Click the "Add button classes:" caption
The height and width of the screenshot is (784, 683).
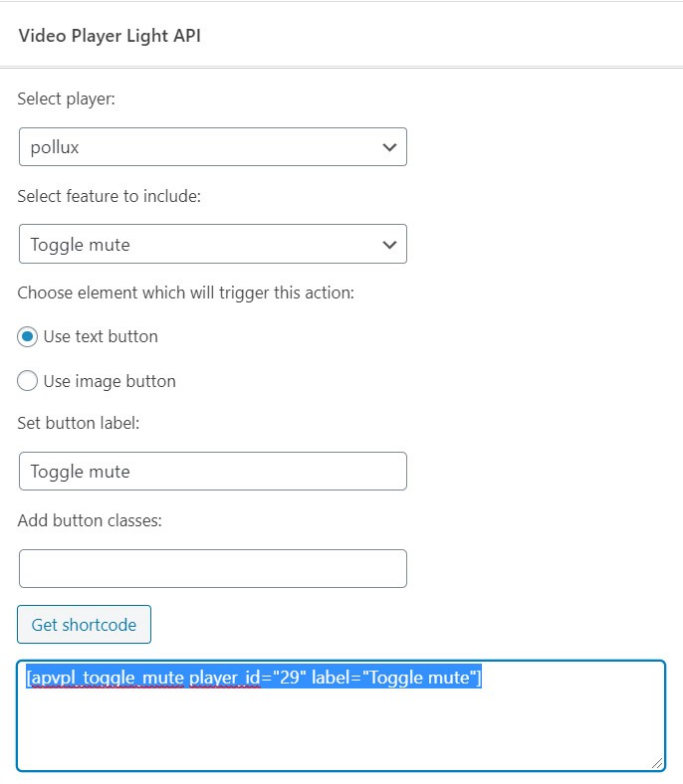(87, 519)
